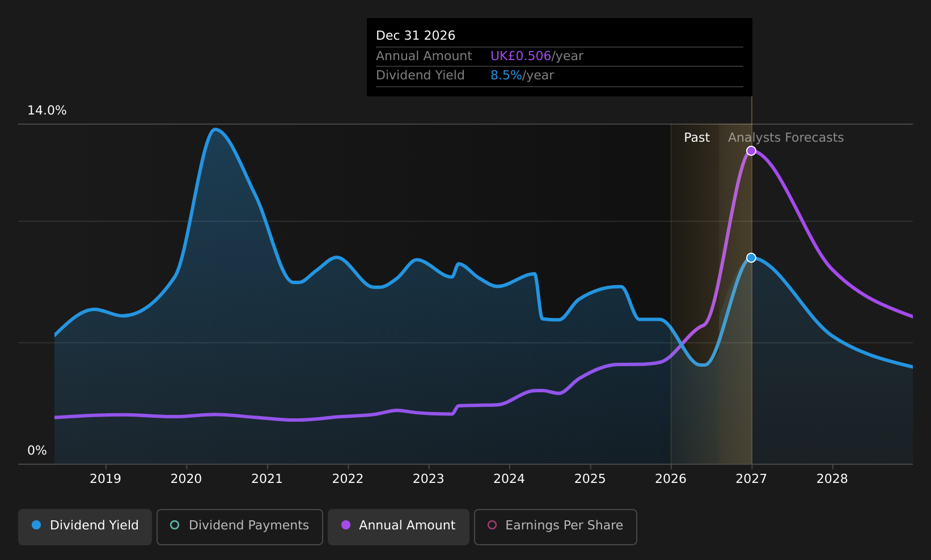Click the 8.5%/year tooltip value
This screenshot has width=931, height=560.
click(522, 75)
